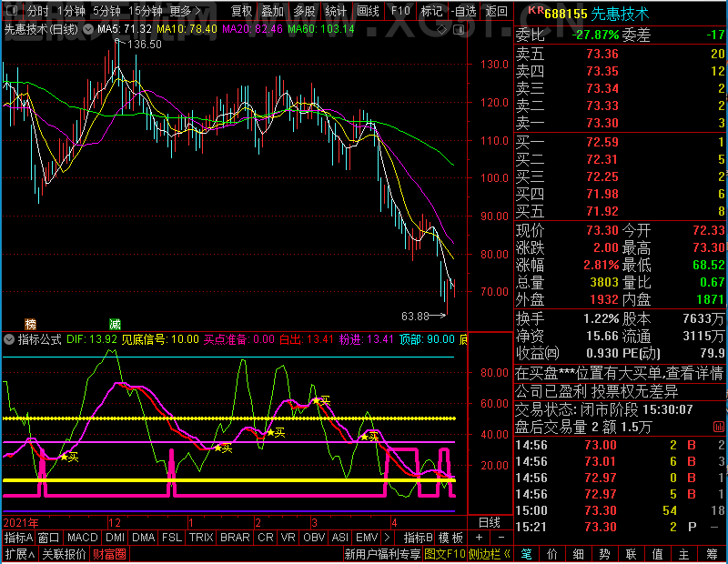Select the 窗口 tab
728x564 pixels.
[49, 538]
